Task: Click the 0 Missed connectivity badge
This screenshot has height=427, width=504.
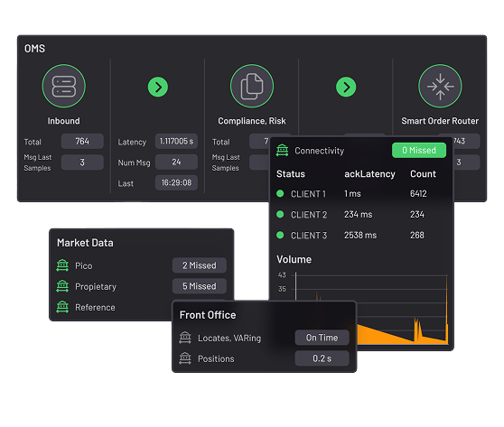Action: tap(419, 150)
